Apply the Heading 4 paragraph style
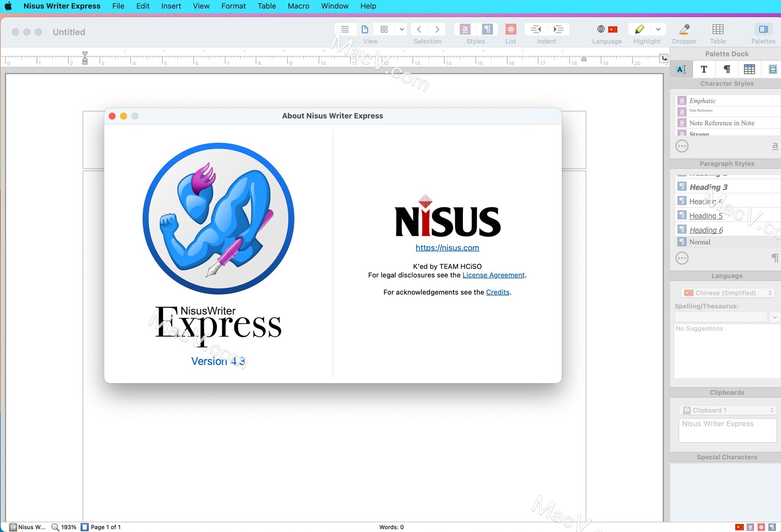781x532 pixels. (727, 201)
